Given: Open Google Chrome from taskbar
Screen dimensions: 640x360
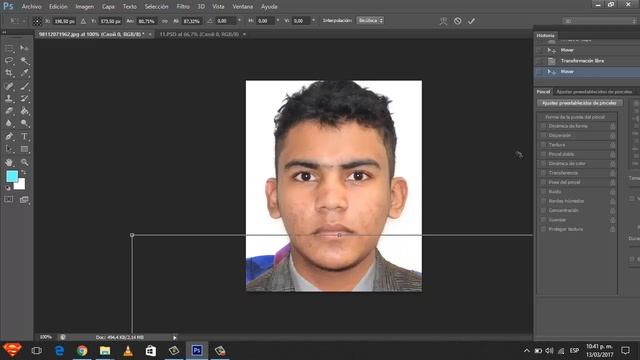Looking at the screenshot, I should pos(82,351).
